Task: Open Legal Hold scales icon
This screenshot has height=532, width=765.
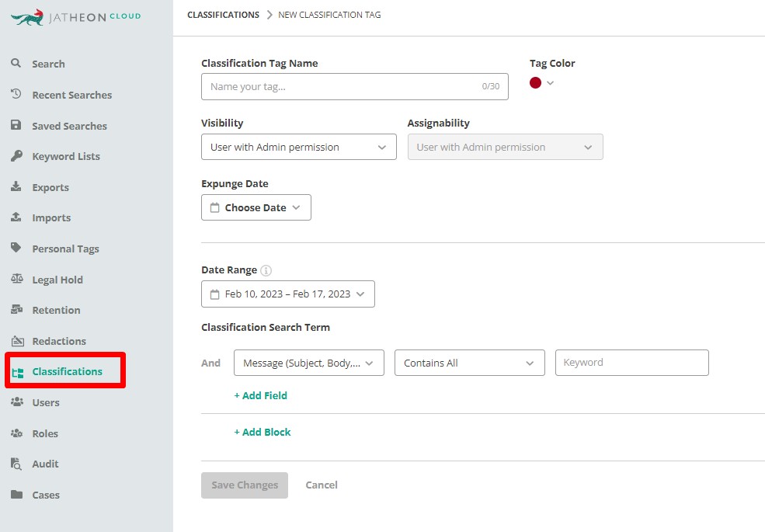Action: coord(16,279)
